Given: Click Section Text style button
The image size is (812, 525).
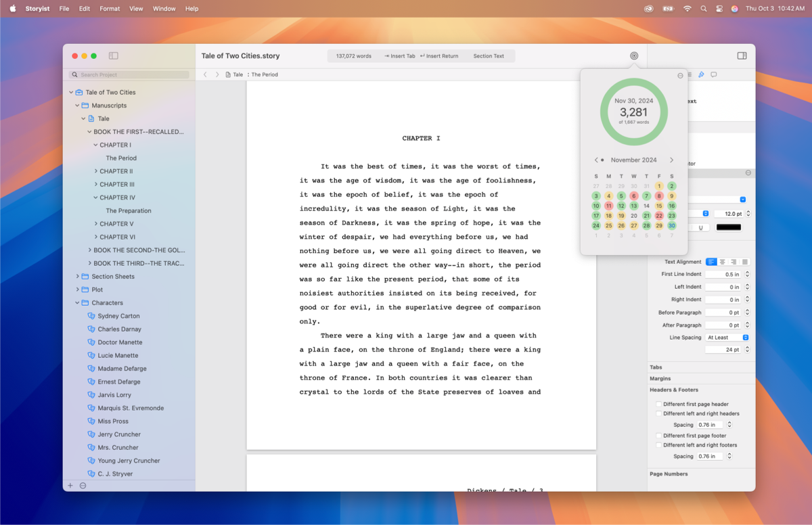Looking at the screenshot, I should [x=489, y=56].
